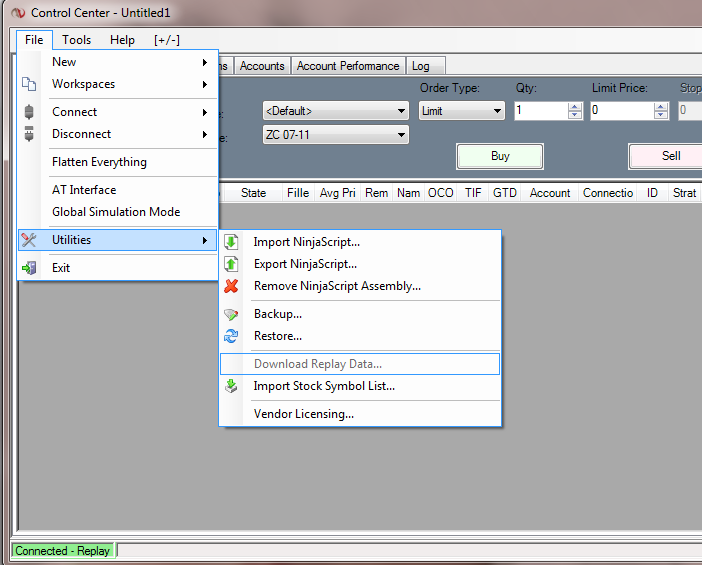The height and width of the screenshot is (565, 702).
Task: Switch to the Log tab
Action: (x=426, y=66)
